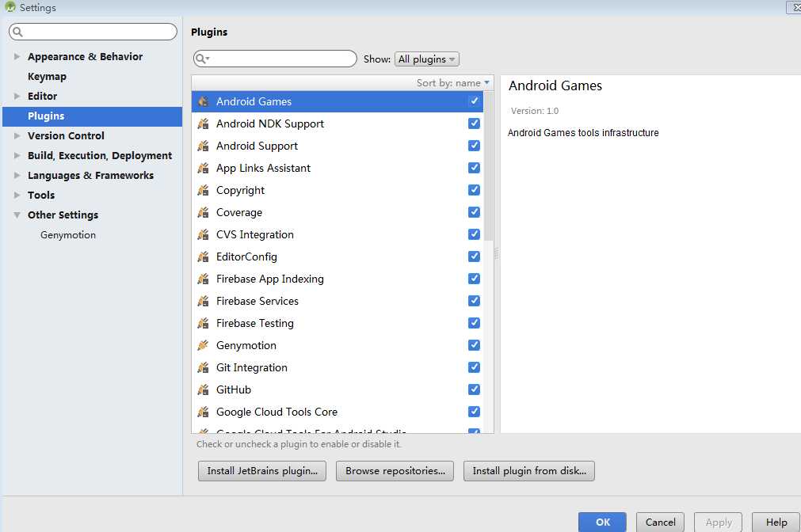Viewport: 801px width, 532px height.
Task: Toggle the Firebase Testing checkbox
Action: pos(474,323)
